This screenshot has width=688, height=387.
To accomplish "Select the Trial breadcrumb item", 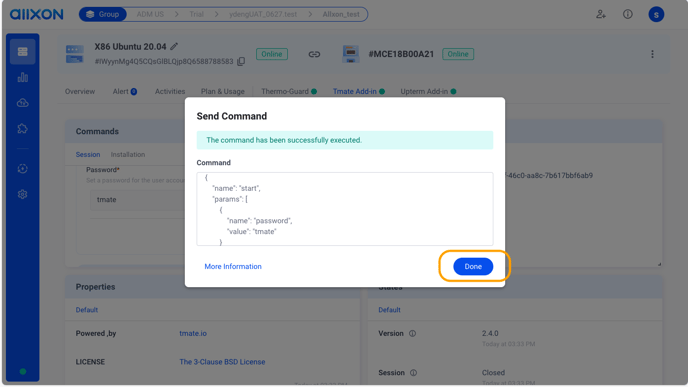I will click(196, 14).
